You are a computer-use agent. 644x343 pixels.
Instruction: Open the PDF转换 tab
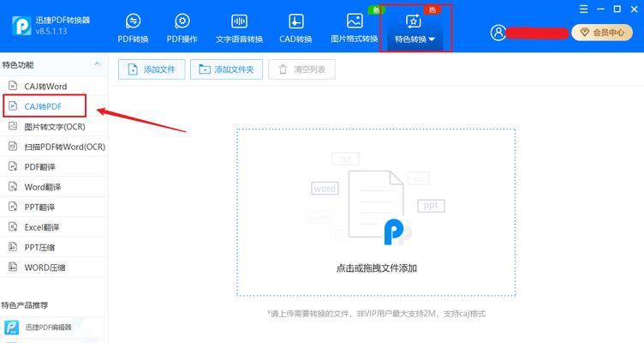(133, 28)
